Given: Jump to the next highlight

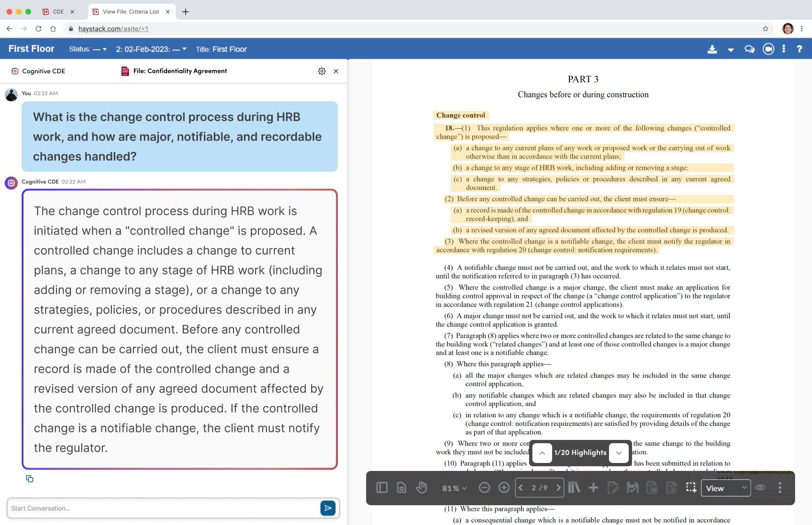Looking at the screenshot, I should pyautogui.click(x=619, y=453).
